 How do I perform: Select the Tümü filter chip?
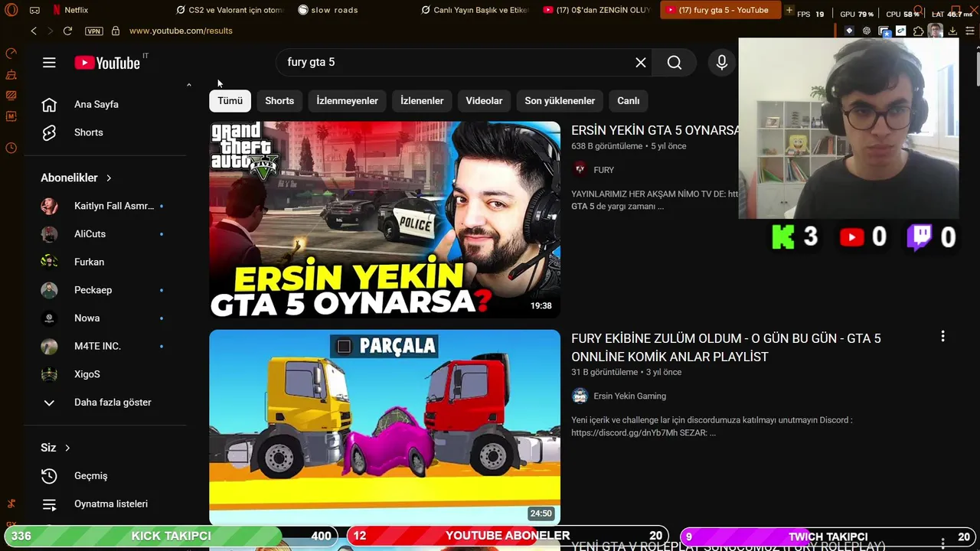[230, 101]
